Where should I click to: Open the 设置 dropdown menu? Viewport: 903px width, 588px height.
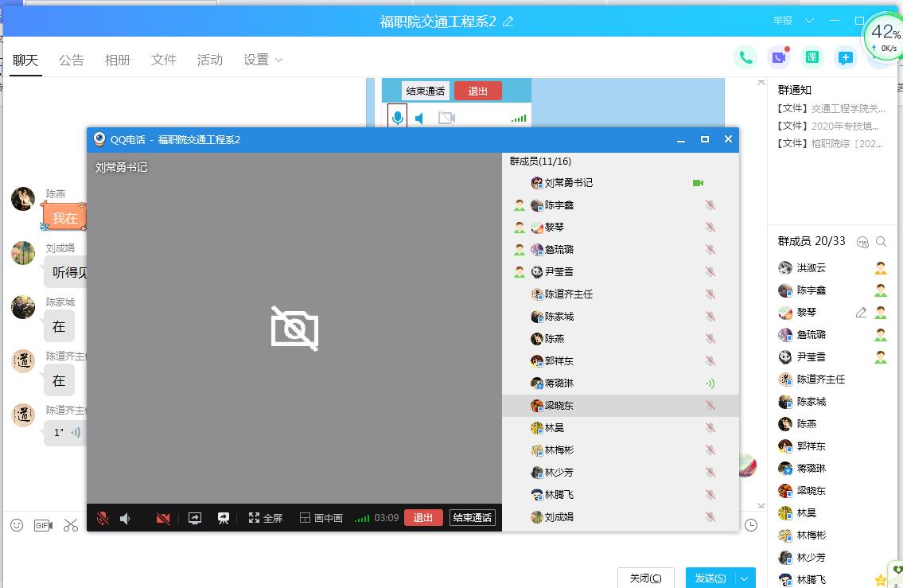click(263, 60)
